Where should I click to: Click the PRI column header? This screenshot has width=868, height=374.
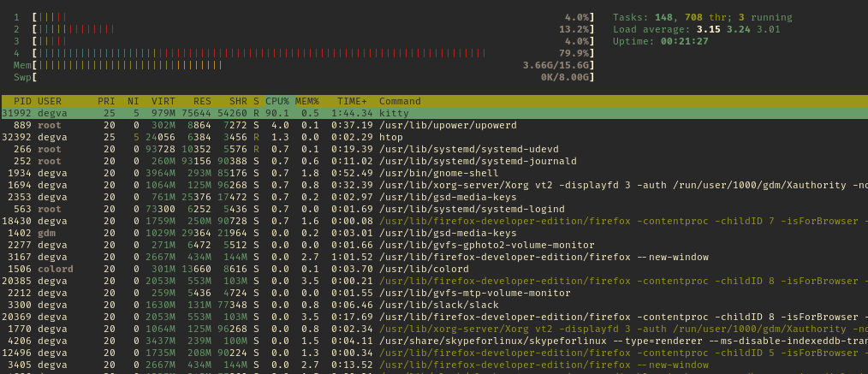pos(106,101)
